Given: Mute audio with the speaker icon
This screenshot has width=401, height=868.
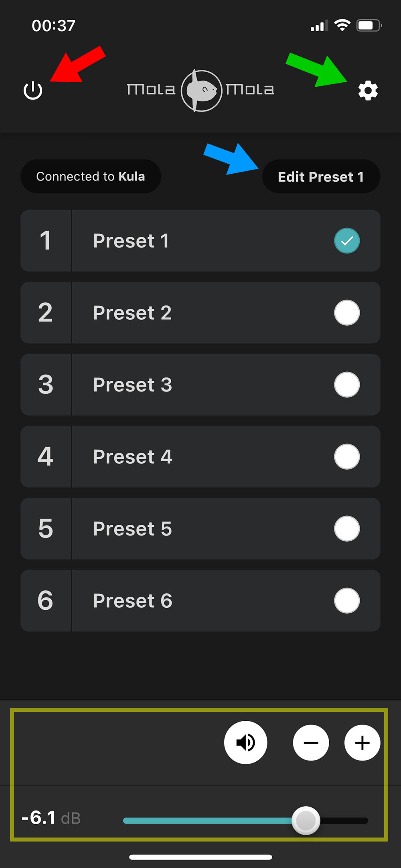Looking at the screenshot, I should click(245, 742).
